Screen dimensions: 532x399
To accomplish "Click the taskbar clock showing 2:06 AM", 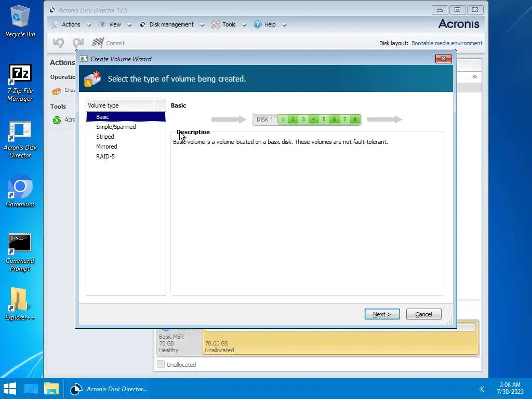I will [x=510, y=388].
